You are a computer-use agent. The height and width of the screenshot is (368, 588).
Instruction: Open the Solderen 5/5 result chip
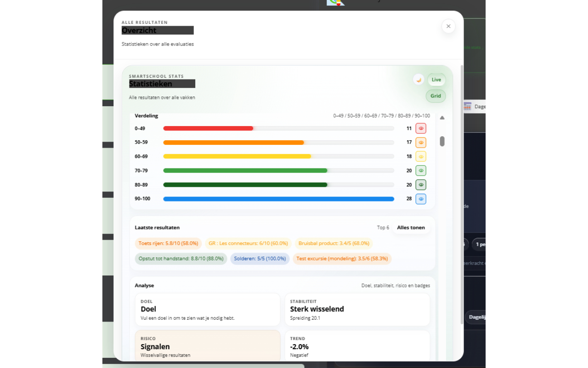tap(260, 259)
